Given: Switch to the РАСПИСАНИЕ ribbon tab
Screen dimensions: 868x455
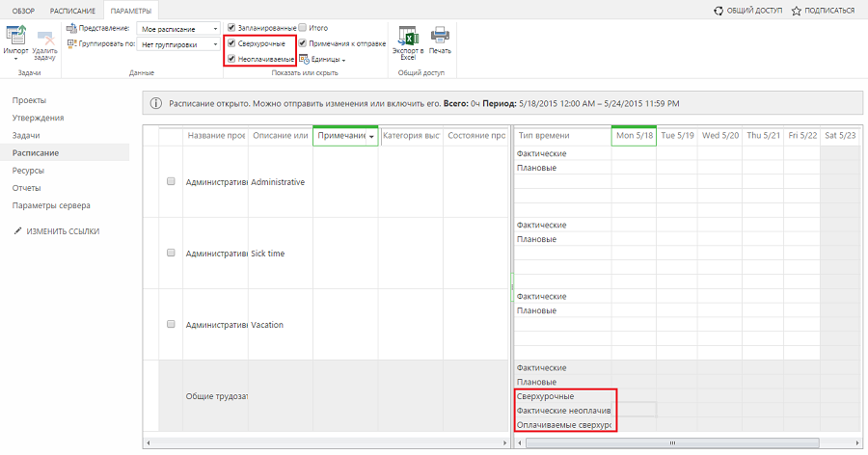Looking at the screenshot, I should [x=72, y=11].
